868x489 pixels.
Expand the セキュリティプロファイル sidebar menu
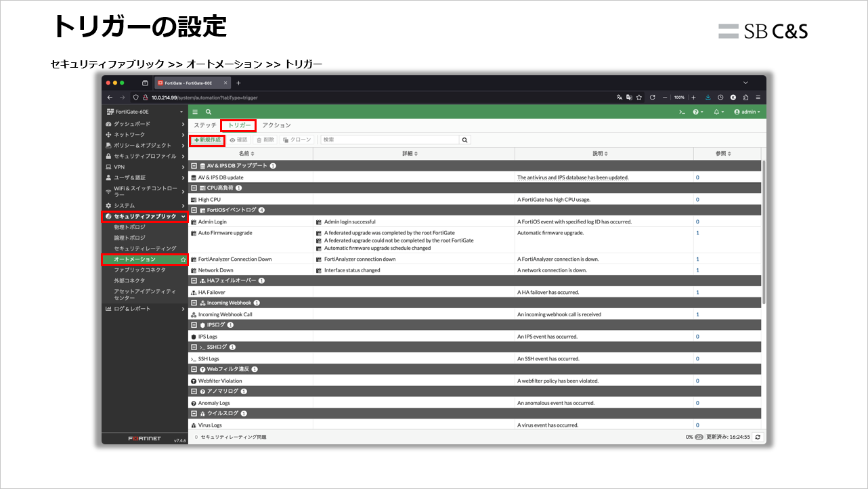(144, 156)
